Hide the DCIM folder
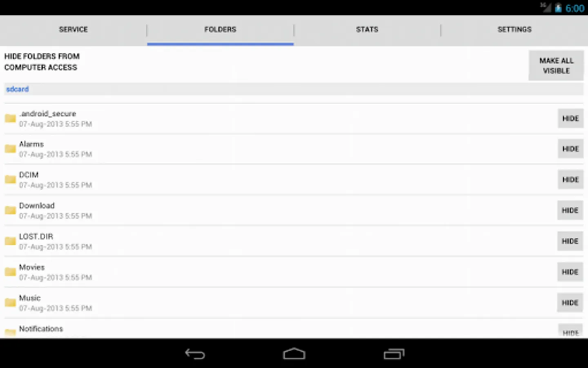This screenshot has height=368, width=588. pos(570,180)
